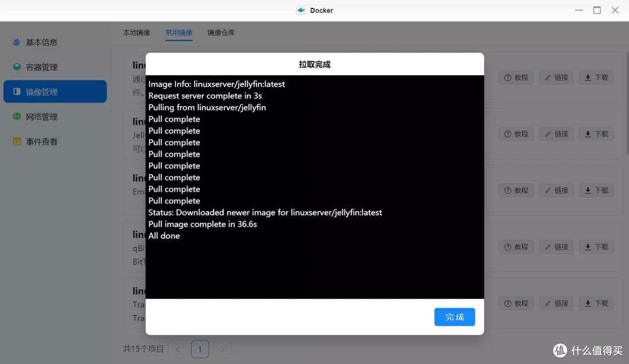Click 'Pull image complete in 36.6s' line

pos(203,224)
